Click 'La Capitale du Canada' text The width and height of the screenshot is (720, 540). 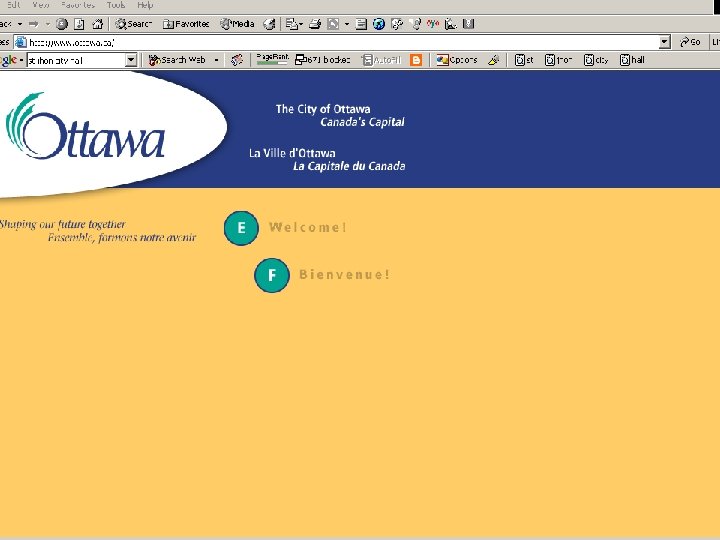(x=349, y=166)
